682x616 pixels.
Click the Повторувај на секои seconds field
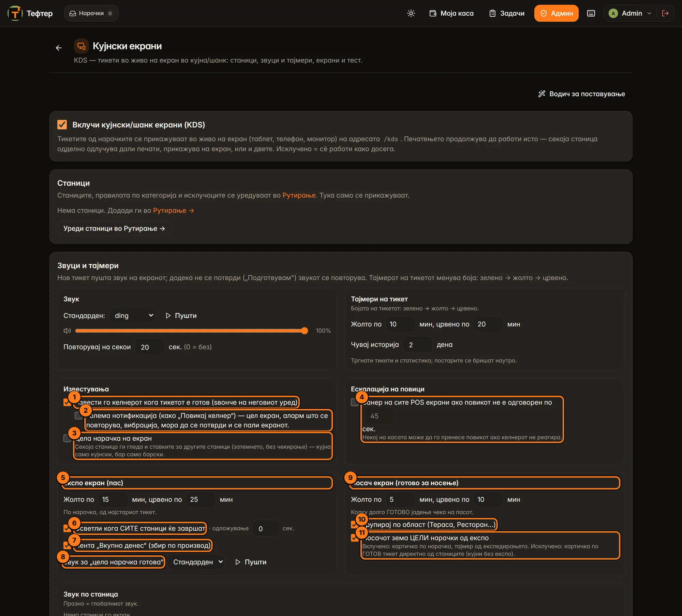pyautogui.click(x=150, y=347)
